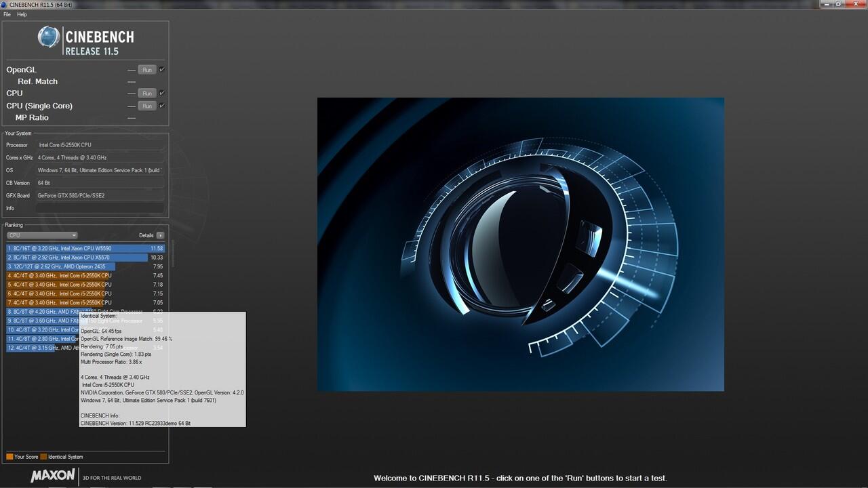Open the Ranking CPU dropdown
Viewport: 868px width, 488px height.
42,235
